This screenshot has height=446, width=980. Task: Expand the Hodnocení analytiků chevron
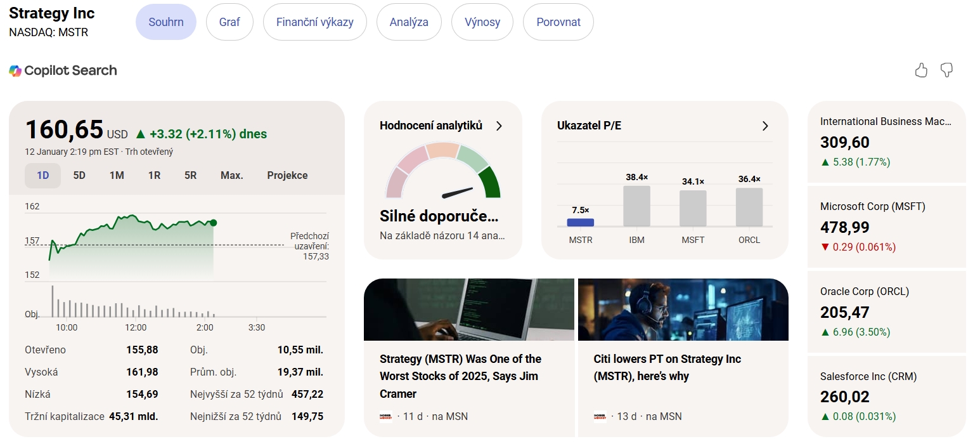click(x=499, y=126)
